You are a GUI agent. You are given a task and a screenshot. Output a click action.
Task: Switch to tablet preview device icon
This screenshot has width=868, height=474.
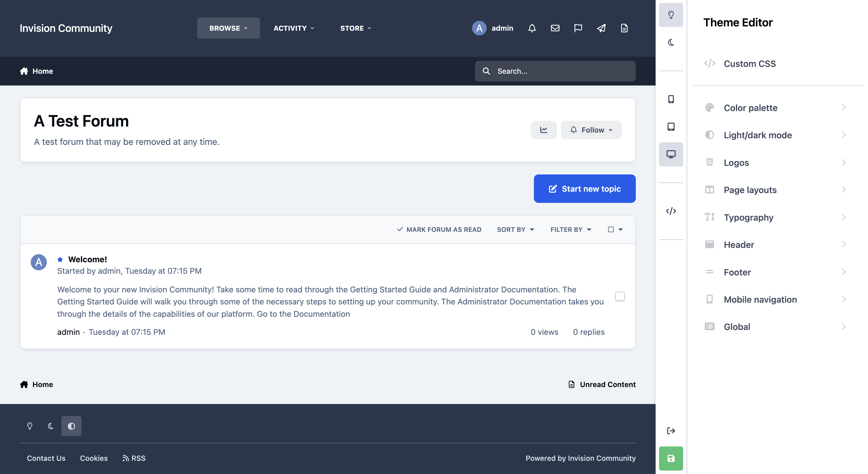tap(671, 127)
